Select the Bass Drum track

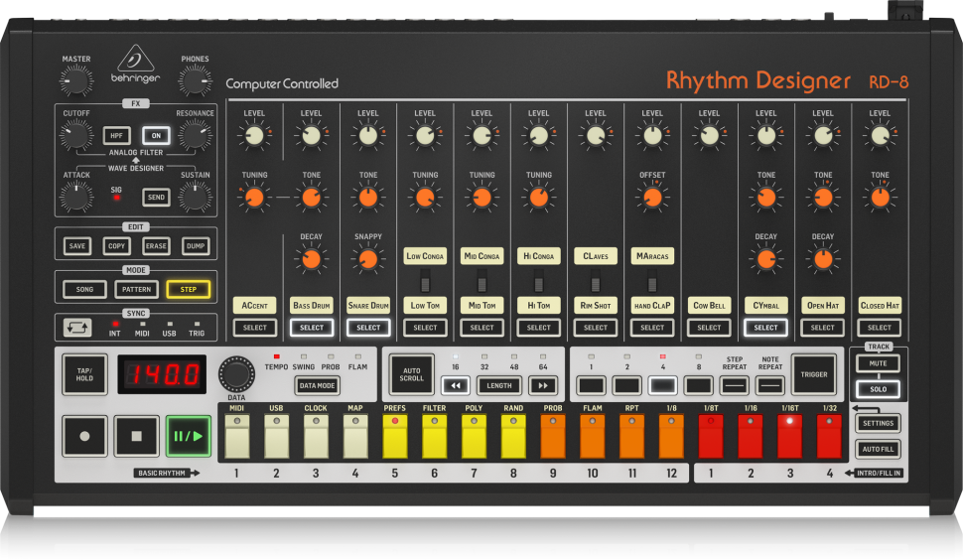point(312,328)
